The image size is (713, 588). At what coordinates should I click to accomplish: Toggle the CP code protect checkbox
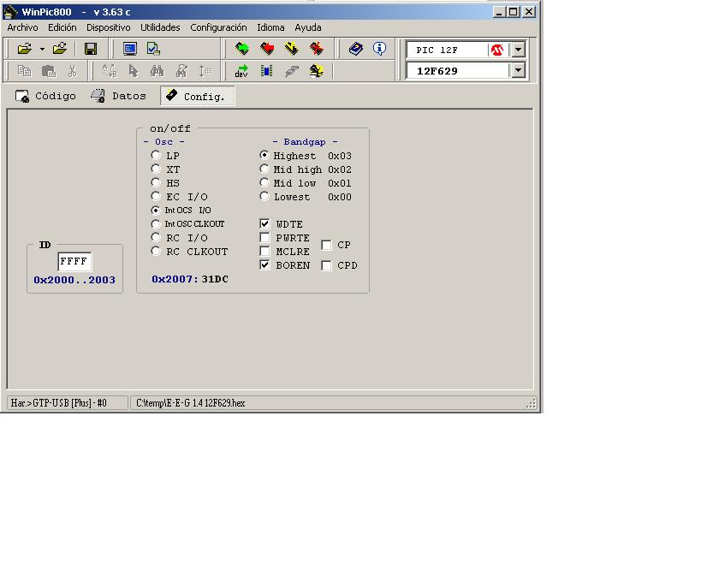[x=326, y=245]
